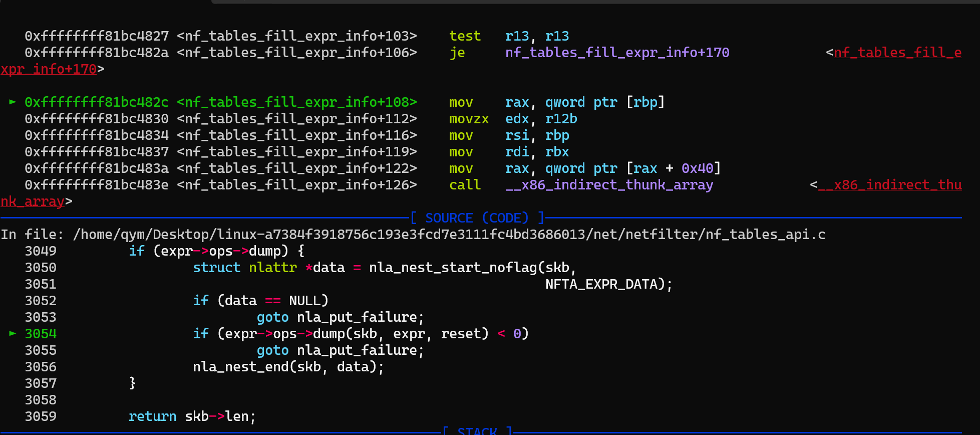Click source line number 3052
Image resolution: width=980 pixels, height=435 pixels.
[x=41, y=301]
